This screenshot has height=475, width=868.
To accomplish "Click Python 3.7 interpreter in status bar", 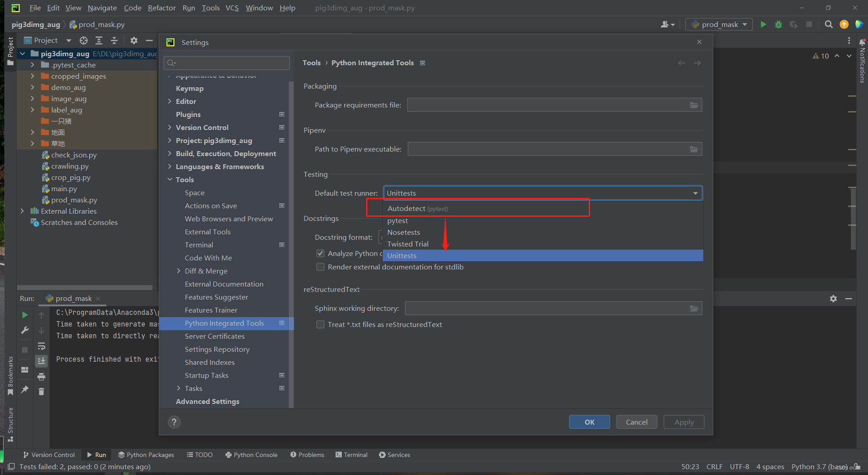I will pyautogui.click(x=819, y=467).
